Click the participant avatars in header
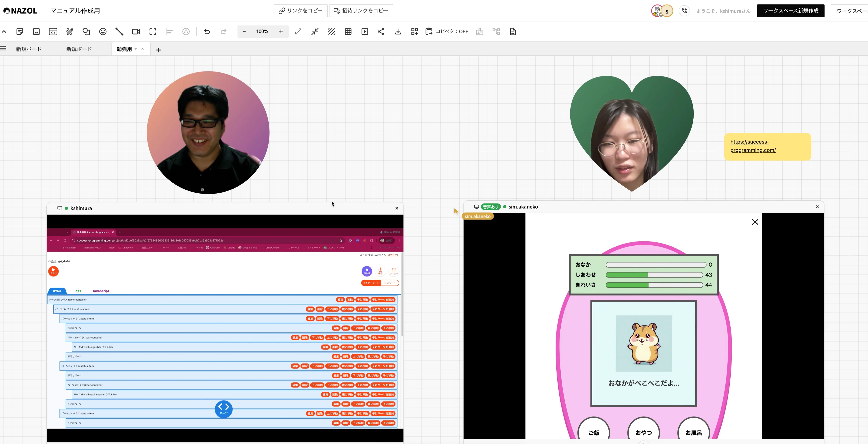 662,11
